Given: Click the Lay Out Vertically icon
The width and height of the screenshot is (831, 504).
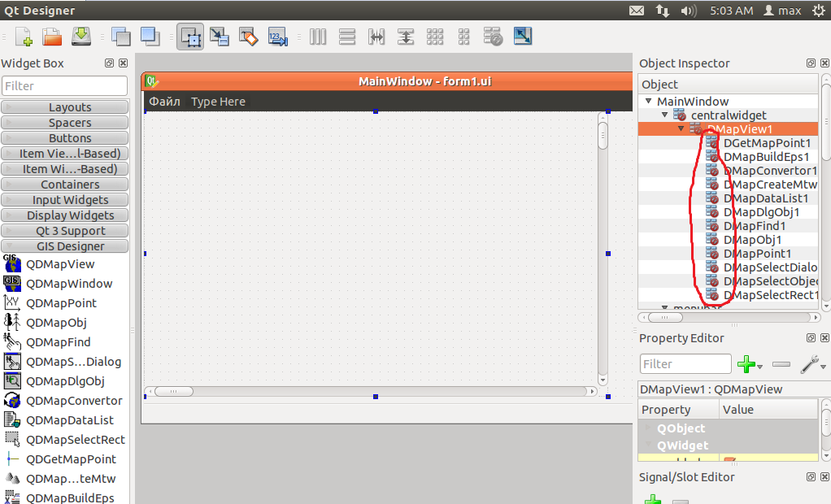Looking at the screenshot, I should 347,37.
